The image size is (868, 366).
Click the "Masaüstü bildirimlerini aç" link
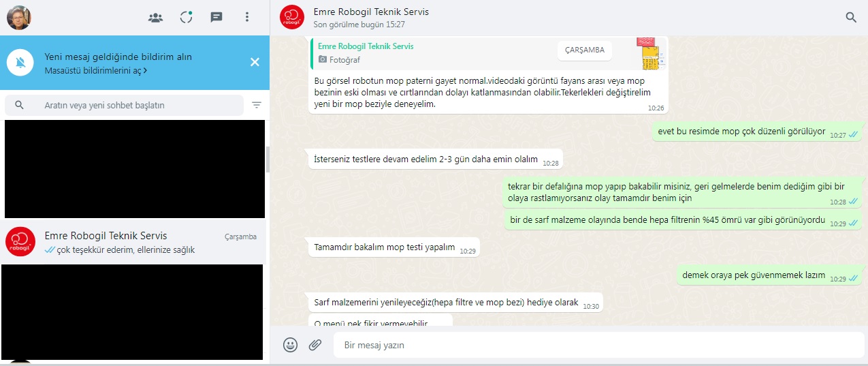[96, 70]
